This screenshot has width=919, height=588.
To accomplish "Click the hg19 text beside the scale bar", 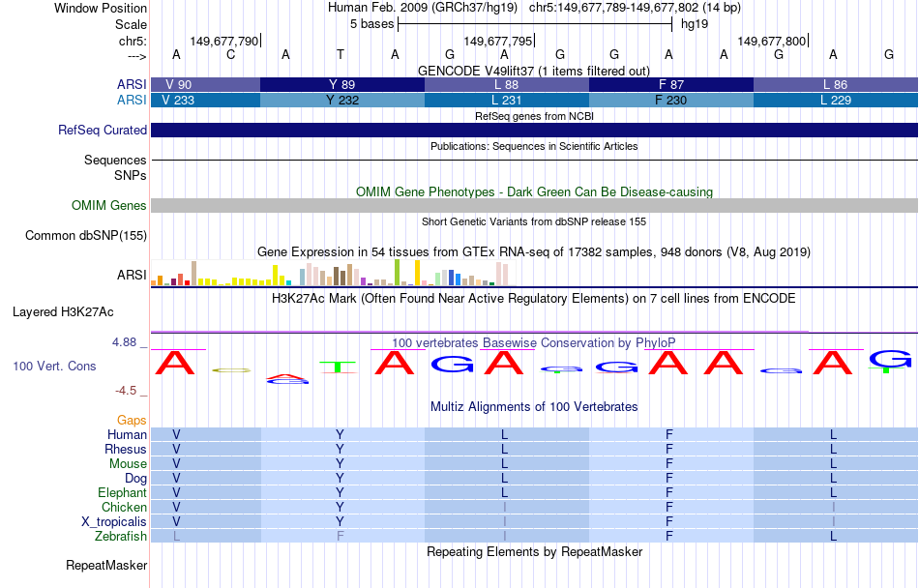I will 695,24.
